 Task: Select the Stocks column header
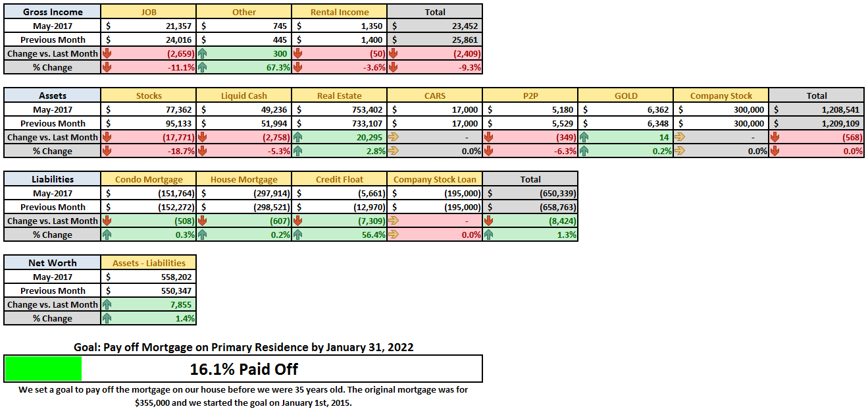click(x=149, y=96)
